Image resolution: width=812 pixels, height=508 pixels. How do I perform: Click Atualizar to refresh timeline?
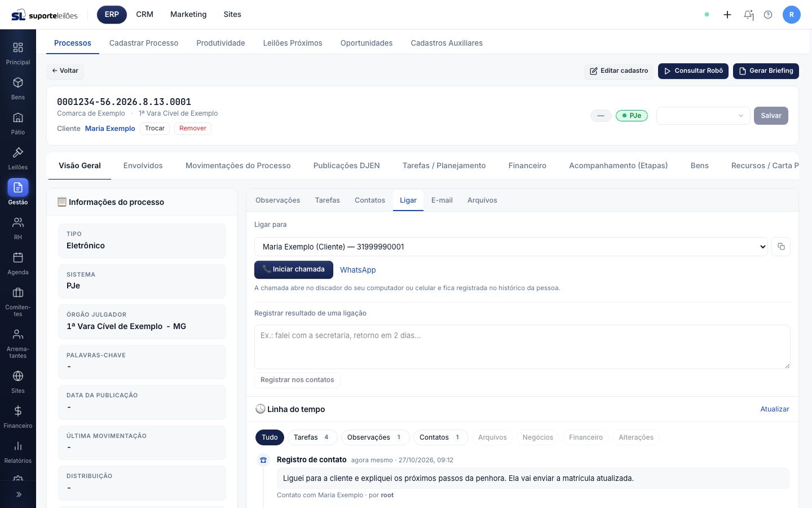click(x=775, y=409)
